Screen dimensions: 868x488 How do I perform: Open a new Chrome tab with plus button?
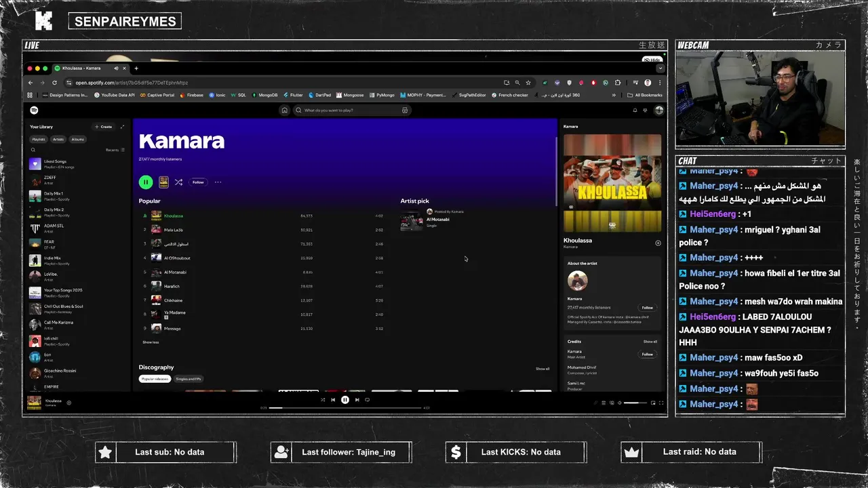pyautogui.click(x=136, y=68)
